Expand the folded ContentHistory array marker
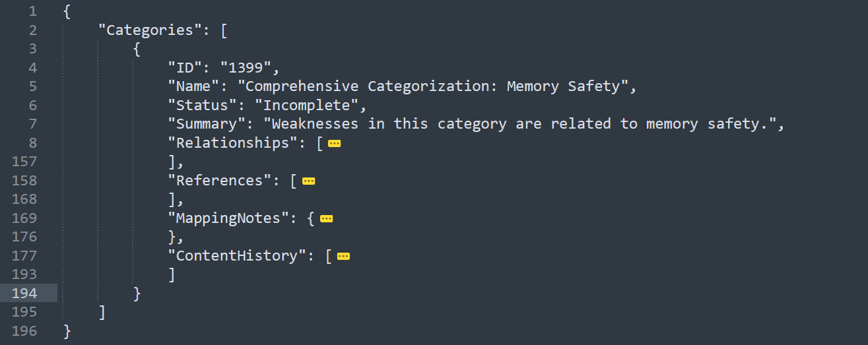The image size is (868, 345). [x=343, y=256]
